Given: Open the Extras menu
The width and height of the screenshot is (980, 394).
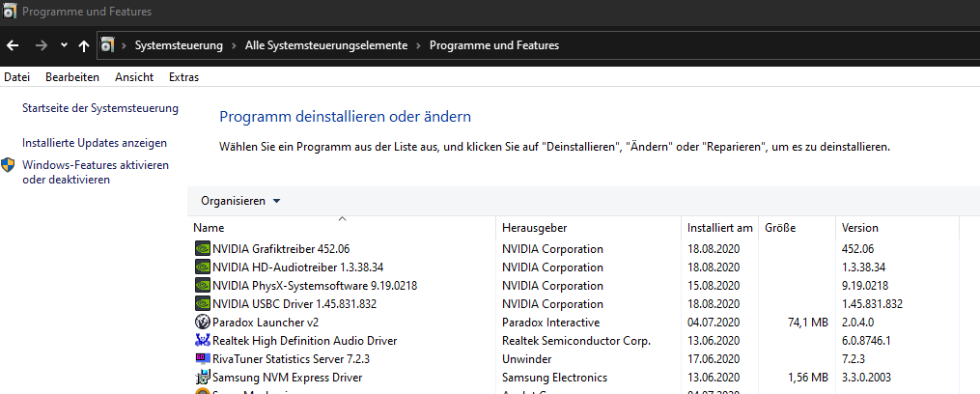Looking at the screenshot, I should click(x=183, y=77).
